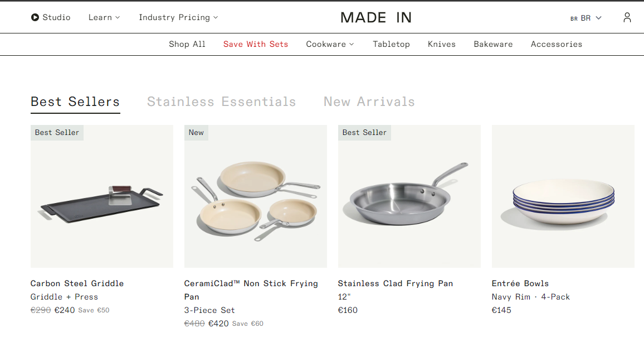
Task: Open the Knives category
Action: (x=441, y=44)
